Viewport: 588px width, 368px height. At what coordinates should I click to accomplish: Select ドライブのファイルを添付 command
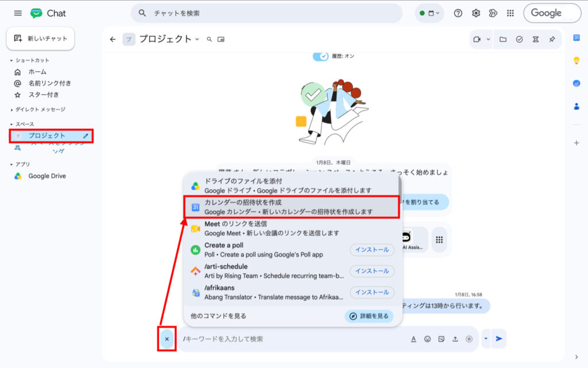pyautogui.click(x=291, y=186)
